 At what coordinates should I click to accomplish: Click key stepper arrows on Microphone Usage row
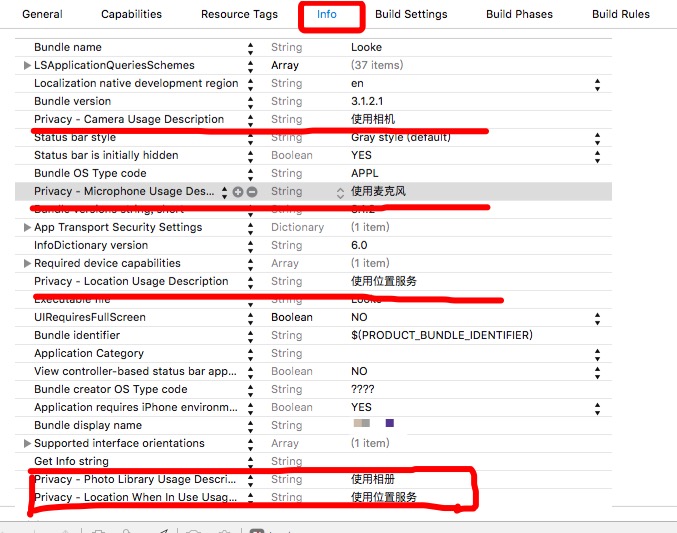[x=224, y=191]
